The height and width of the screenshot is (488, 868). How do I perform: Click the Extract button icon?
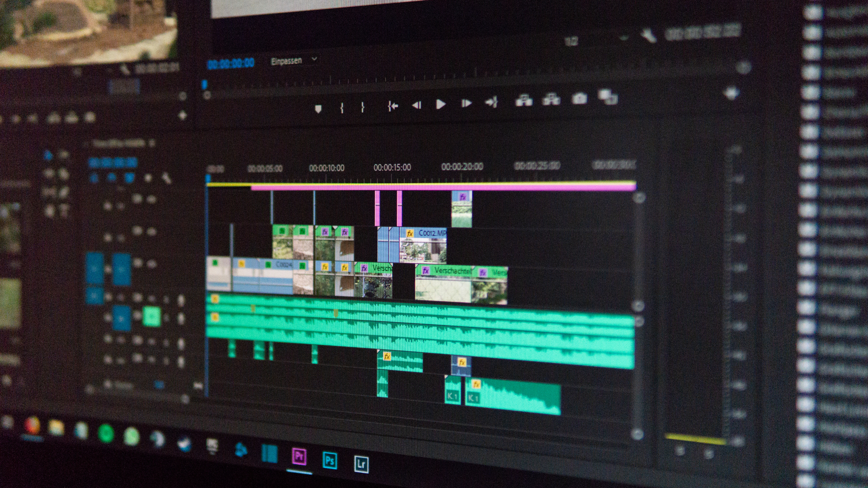coord(551,99)
